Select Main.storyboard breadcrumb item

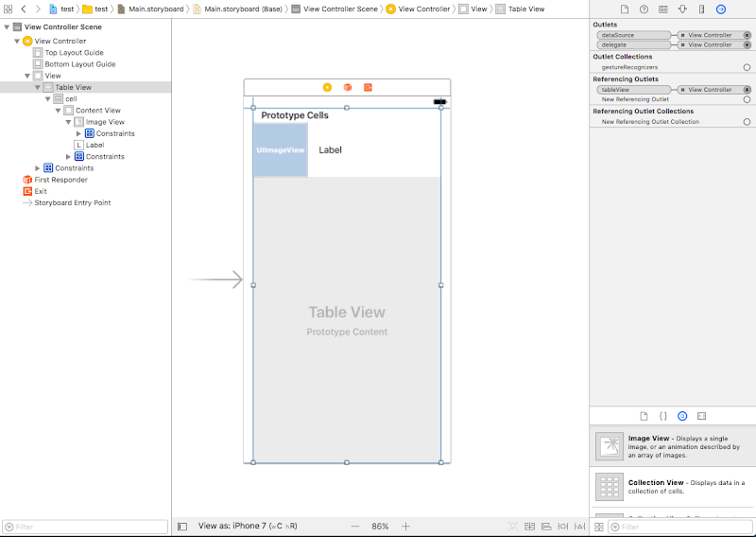click(150, 9)
